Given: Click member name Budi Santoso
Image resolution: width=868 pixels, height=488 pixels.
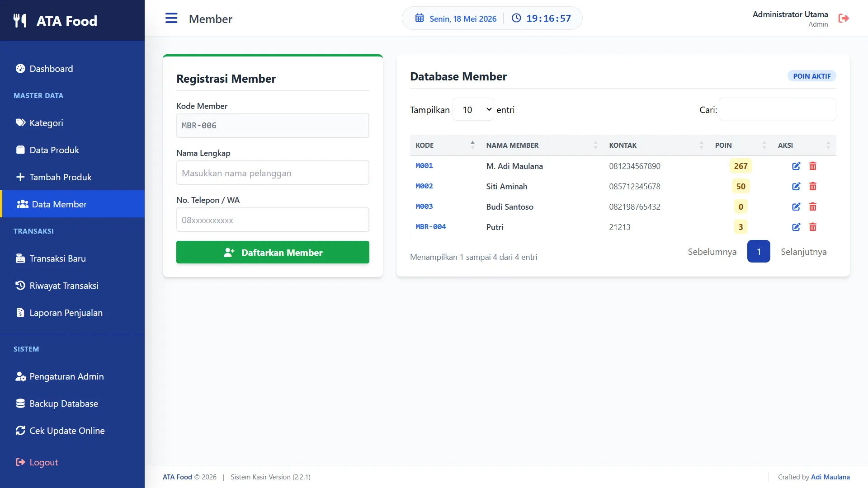Looking at the screenshot, I should point(509,207).
